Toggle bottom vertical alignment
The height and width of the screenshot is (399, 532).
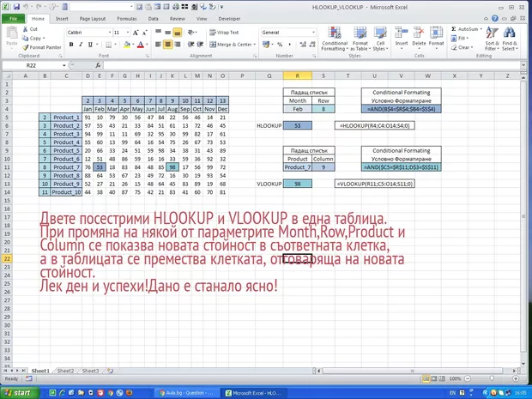[177, 33]
